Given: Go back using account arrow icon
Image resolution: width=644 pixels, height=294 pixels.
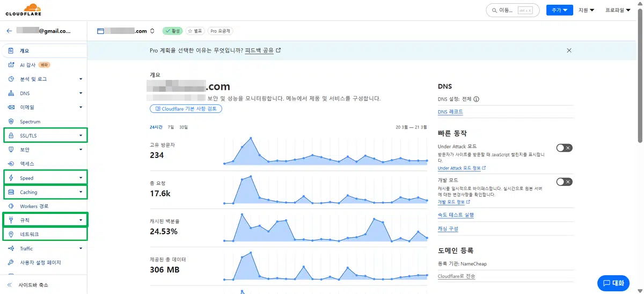Looking at the screenshot, I should tap(9, 31).
